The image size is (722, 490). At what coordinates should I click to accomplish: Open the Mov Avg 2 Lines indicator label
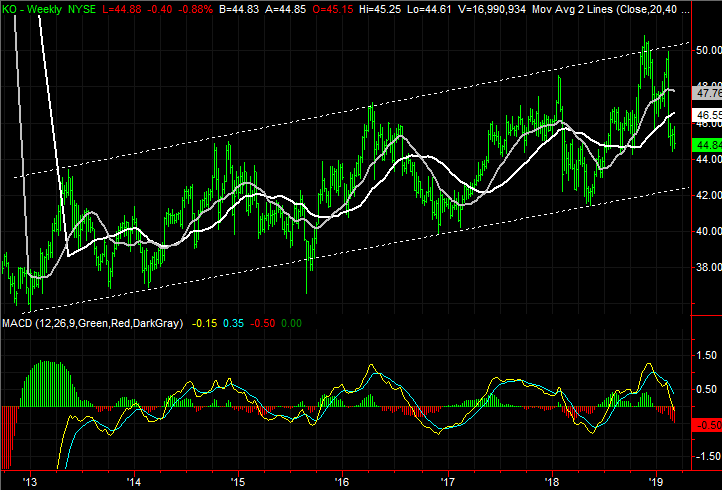[x=611, y=9]
